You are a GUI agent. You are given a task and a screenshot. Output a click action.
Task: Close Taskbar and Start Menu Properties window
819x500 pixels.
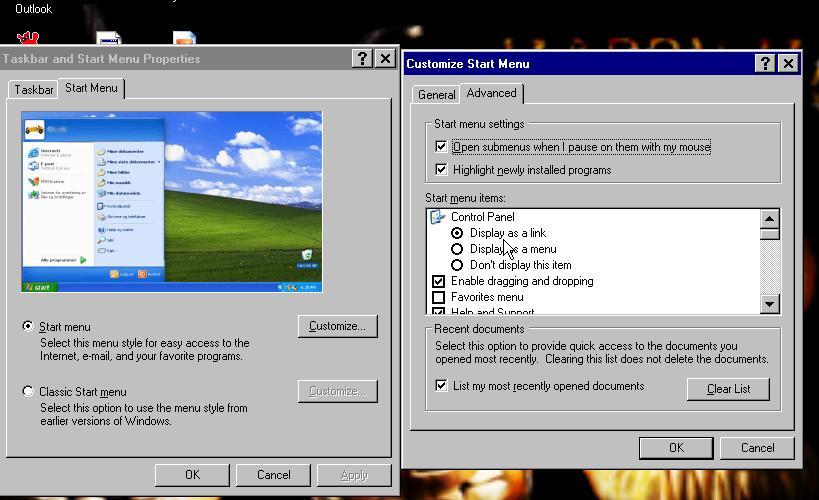(385, 59)
